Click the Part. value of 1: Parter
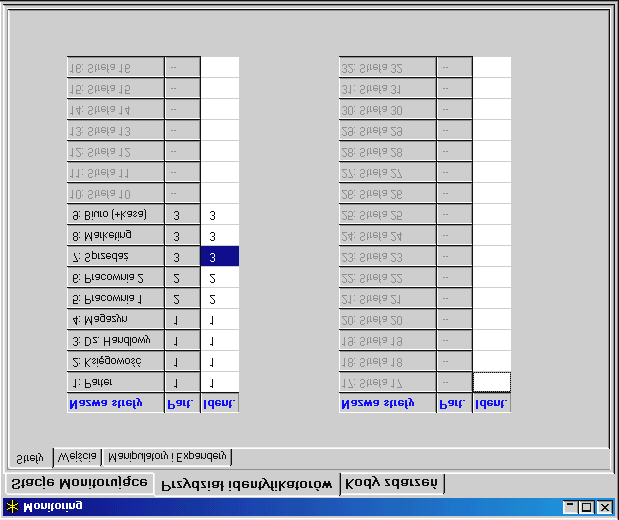 (182, 383)
